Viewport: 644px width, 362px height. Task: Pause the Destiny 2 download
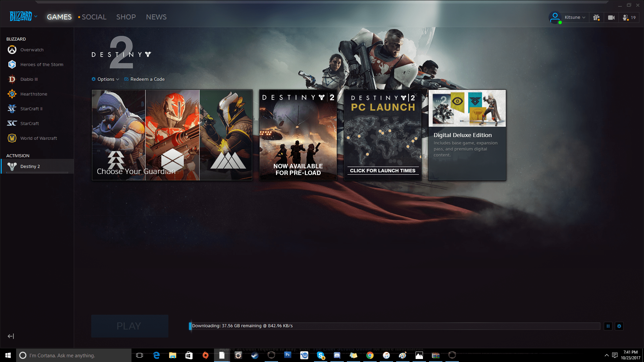coord(608,326)
